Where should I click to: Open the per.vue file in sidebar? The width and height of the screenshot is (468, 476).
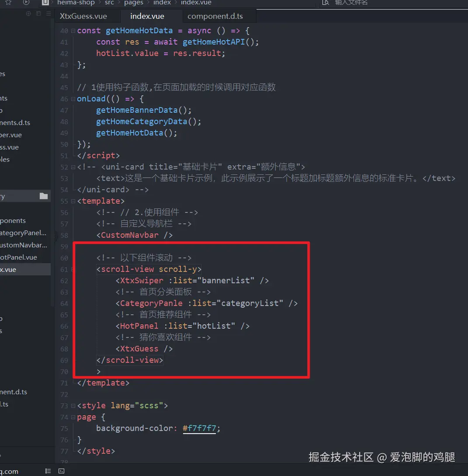[x=11, y=135]
